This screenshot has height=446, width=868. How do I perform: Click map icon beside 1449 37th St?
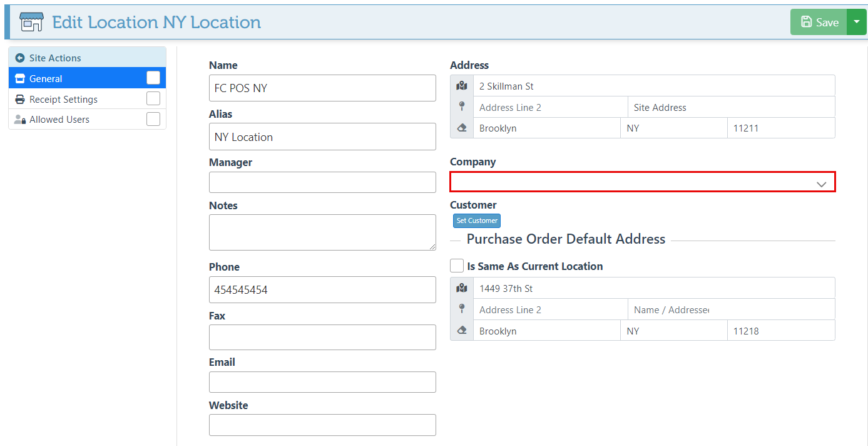pyautogui.click(x=462, y=288)
